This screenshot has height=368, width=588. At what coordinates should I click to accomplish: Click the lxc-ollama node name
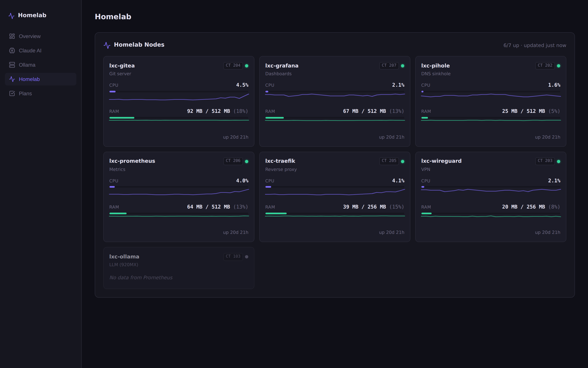coord(124,257)
